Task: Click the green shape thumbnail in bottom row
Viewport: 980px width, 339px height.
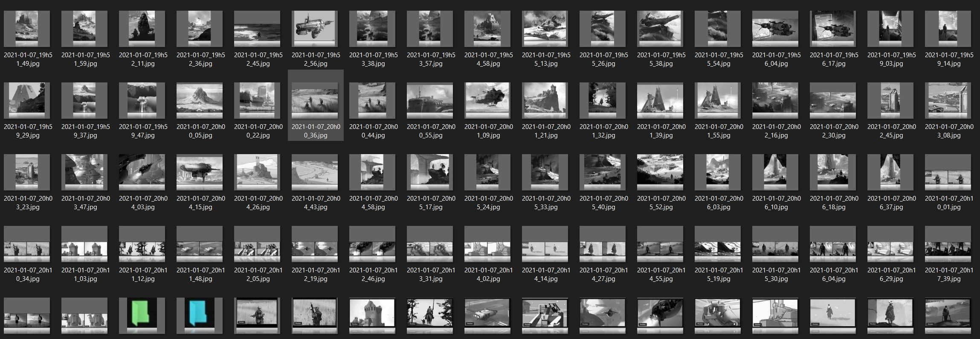Action: [142, 316]
